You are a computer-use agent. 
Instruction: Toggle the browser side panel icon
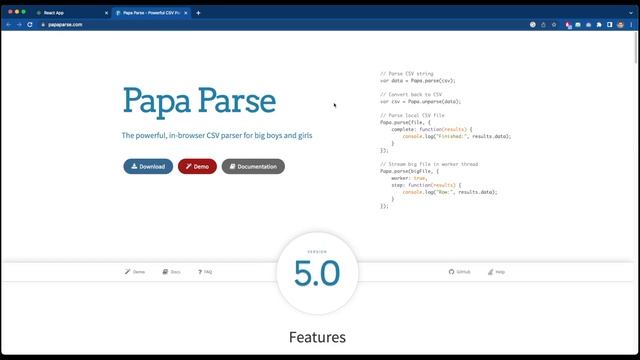[609, 24]
